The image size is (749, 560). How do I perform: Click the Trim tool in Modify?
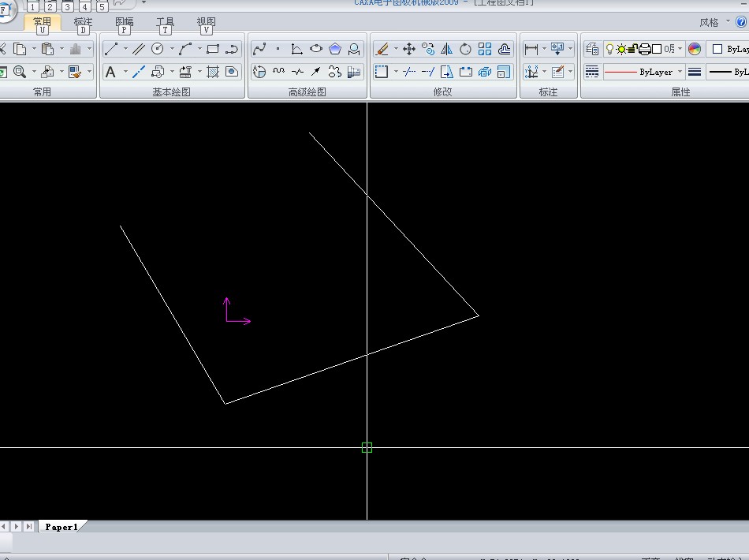pos(409,72)
